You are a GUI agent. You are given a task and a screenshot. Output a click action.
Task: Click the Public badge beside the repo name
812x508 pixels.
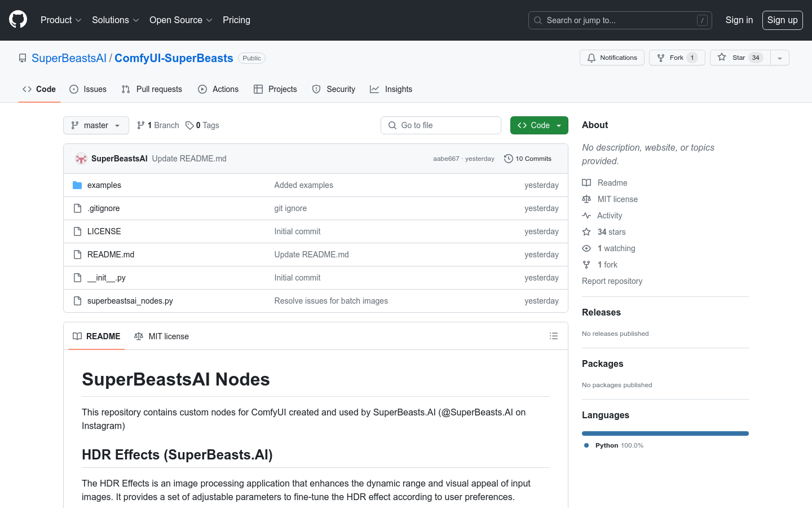pos(251,58)
